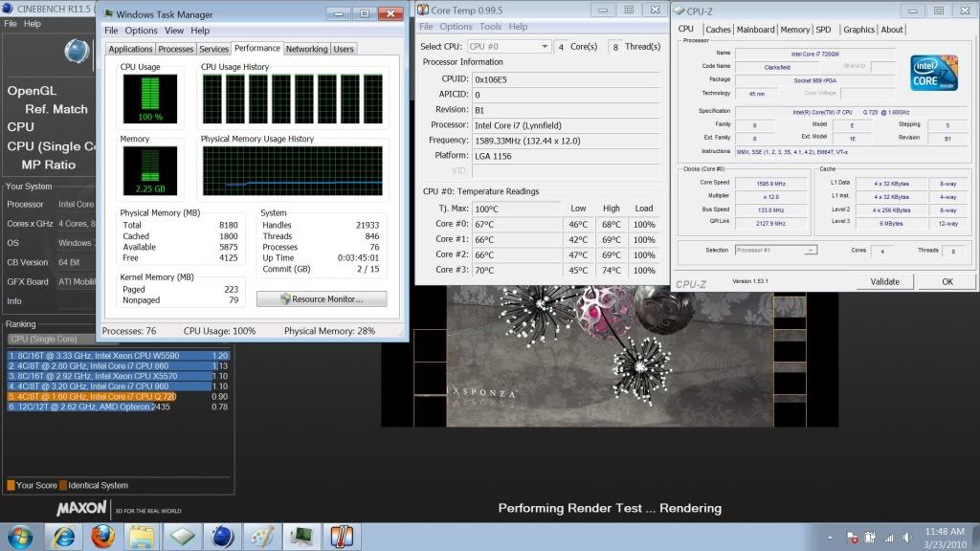Show hidden icons in the system tray
Image resolution: width=980 pixels, height=551 pixels.
830,538
